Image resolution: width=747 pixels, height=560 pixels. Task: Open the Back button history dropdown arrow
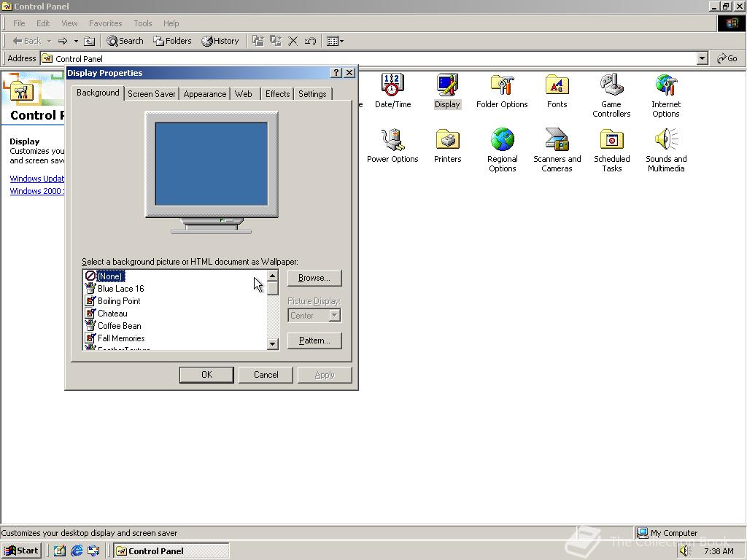49,41
